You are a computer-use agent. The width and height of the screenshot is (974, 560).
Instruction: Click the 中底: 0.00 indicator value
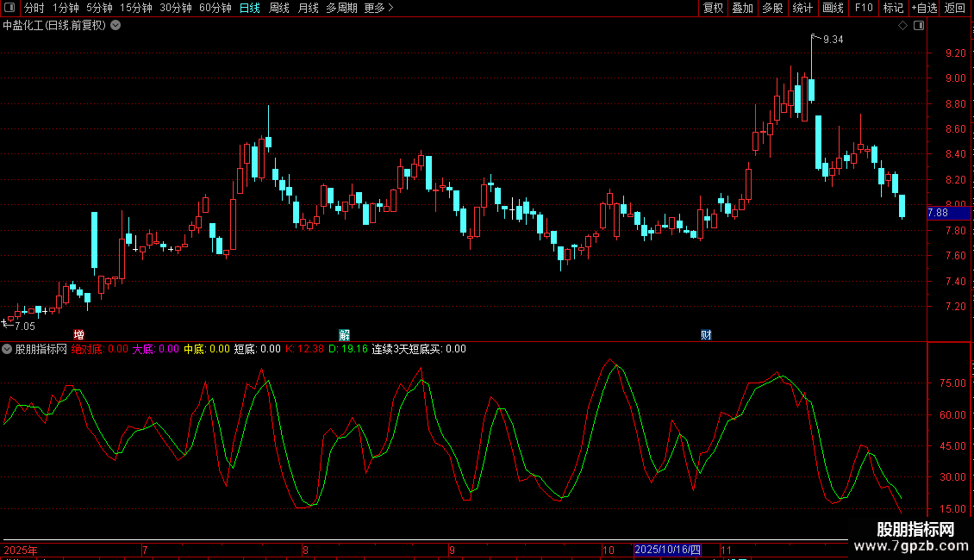pos(206,349)
